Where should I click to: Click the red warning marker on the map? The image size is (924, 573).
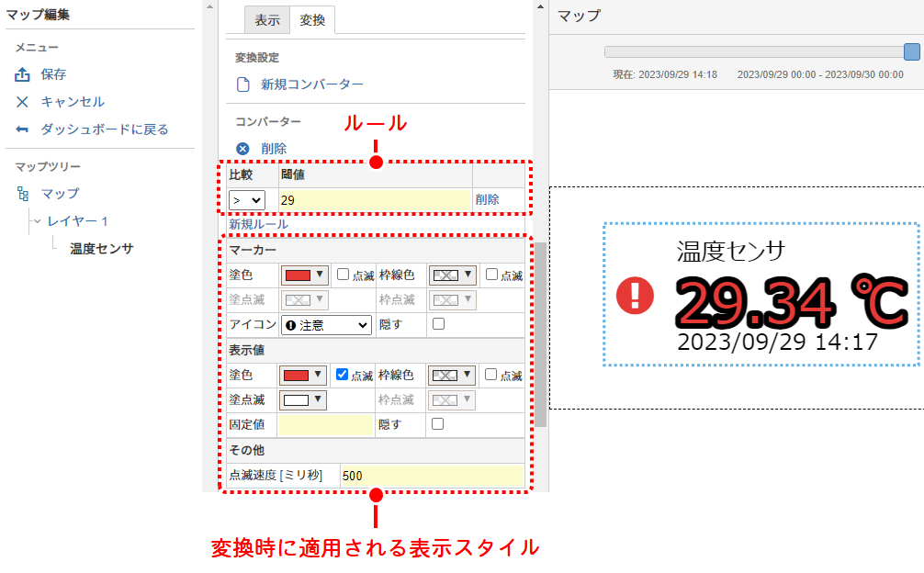click(x=635, y=295)
